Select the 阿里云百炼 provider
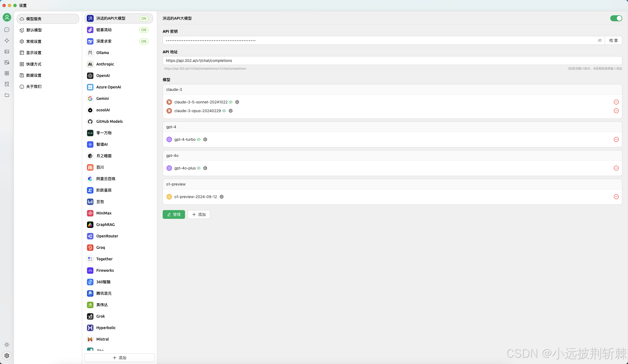 (119, 179)
